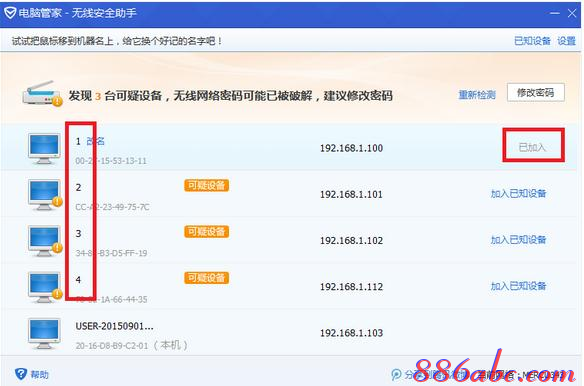The image size is (584, 386).
Task: Click 加入已知设备 for 192.168.1.101
Action: pyautogui.click(x=518, y=193)
